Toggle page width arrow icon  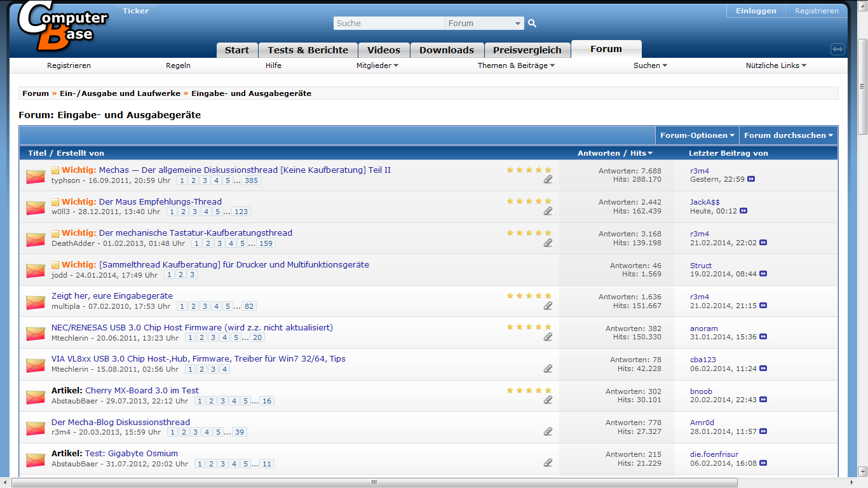837,49
